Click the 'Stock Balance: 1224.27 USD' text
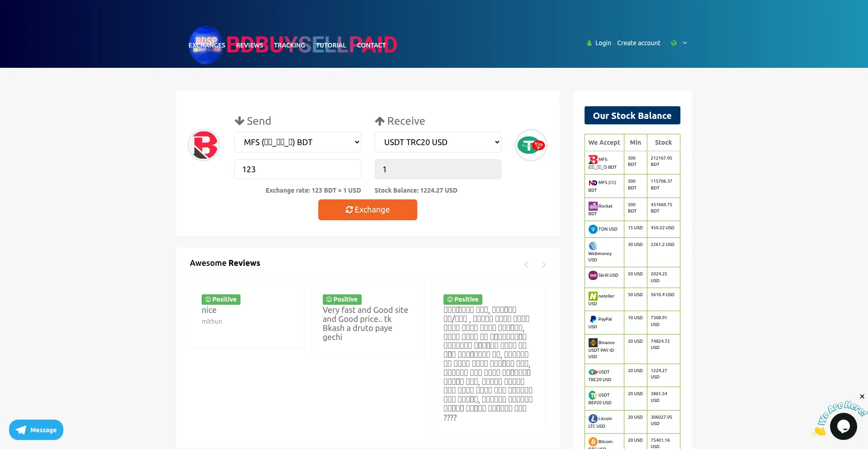The height and width of the screenshot is (449, 868). click(416, 190)
